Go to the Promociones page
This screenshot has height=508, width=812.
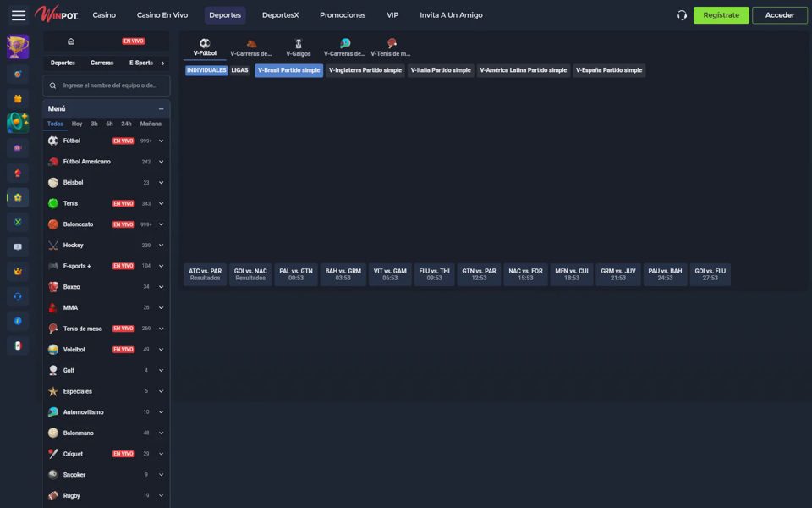(343, 15)
